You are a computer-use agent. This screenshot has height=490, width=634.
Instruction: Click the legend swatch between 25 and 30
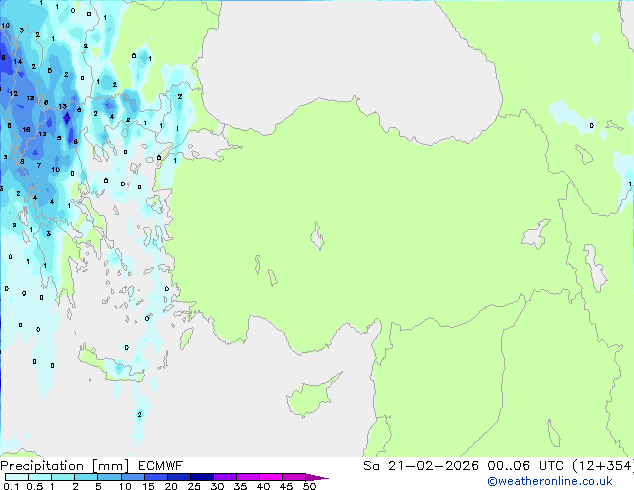[202, 477]
